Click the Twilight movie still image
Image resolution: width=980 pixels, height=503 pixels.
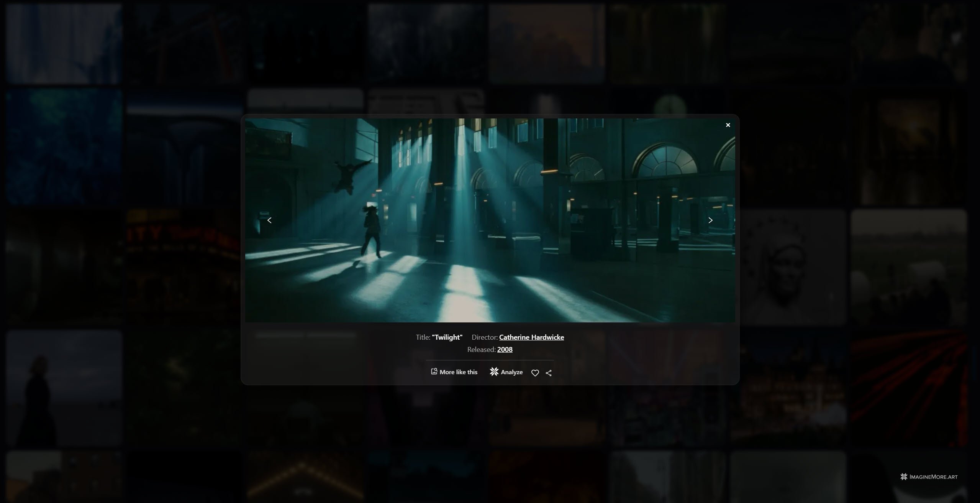[x=490, y=220]
